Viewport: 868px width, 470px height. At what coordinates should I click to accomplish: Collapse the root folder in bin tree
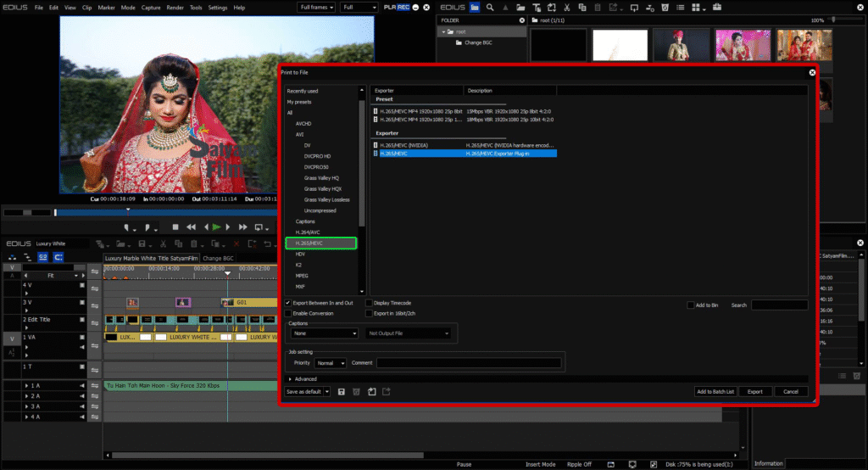point(443,32)
